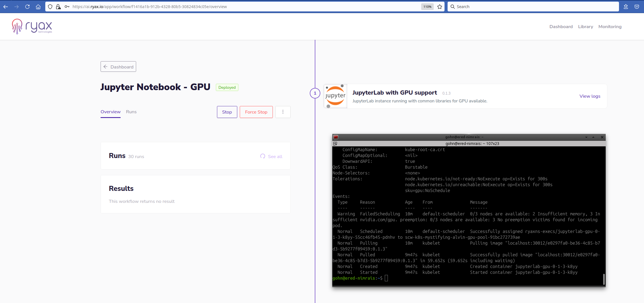Image resolution: width=644 pixels, height=303 pixels.
Task: Click browser reload icon
Action: click(x=27, y=7)
